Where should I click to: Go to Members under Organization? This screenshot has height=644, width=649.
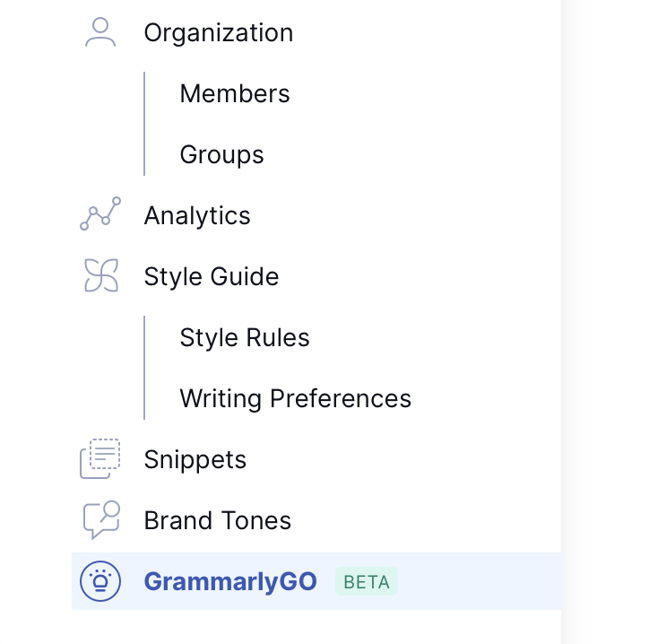234,94
